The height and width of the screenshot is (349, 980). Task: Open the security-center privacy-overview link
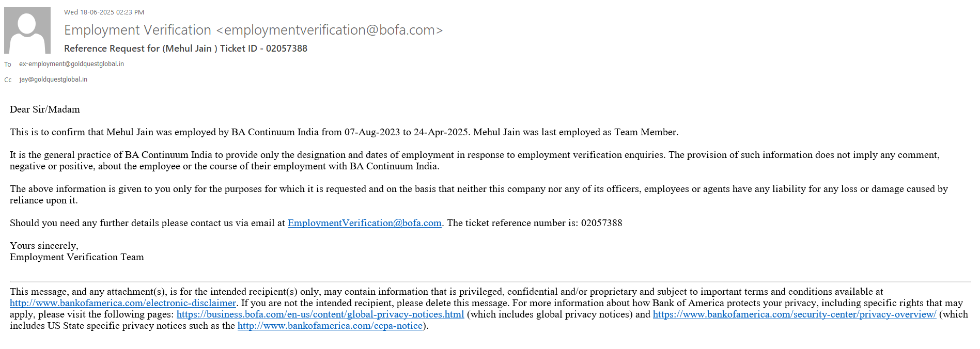coord(794,314)
